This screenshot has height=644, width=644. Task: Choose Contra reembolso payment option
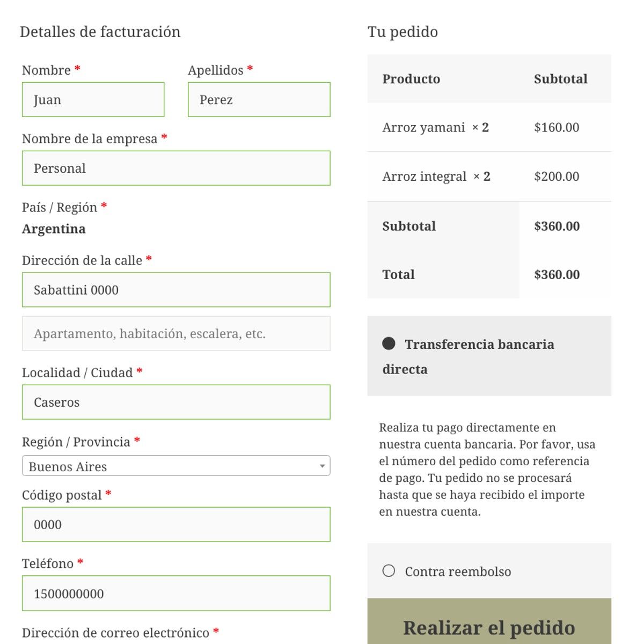[389, 570]
